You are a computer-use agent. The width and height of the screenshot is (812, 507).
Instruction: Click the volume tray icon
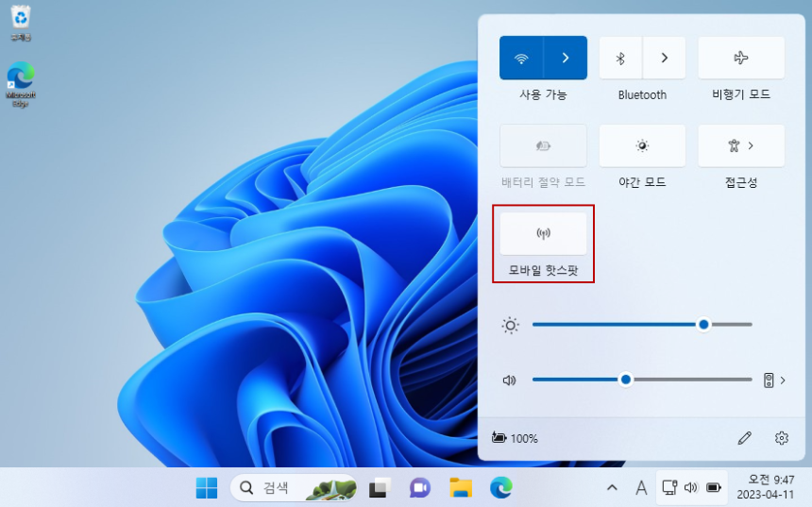tap(691, 488)
